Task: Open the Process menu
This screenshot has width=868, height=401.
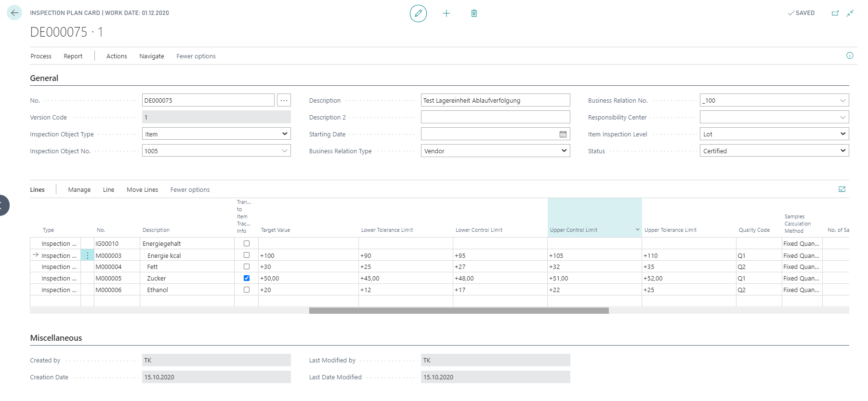Action: (41, 56)
